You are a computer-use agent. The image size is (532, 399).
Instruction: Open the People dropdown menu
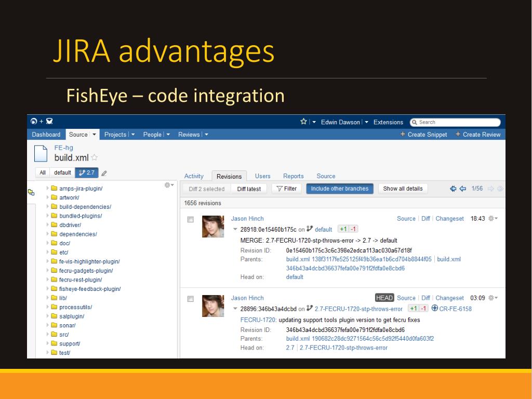click(156, 135)
